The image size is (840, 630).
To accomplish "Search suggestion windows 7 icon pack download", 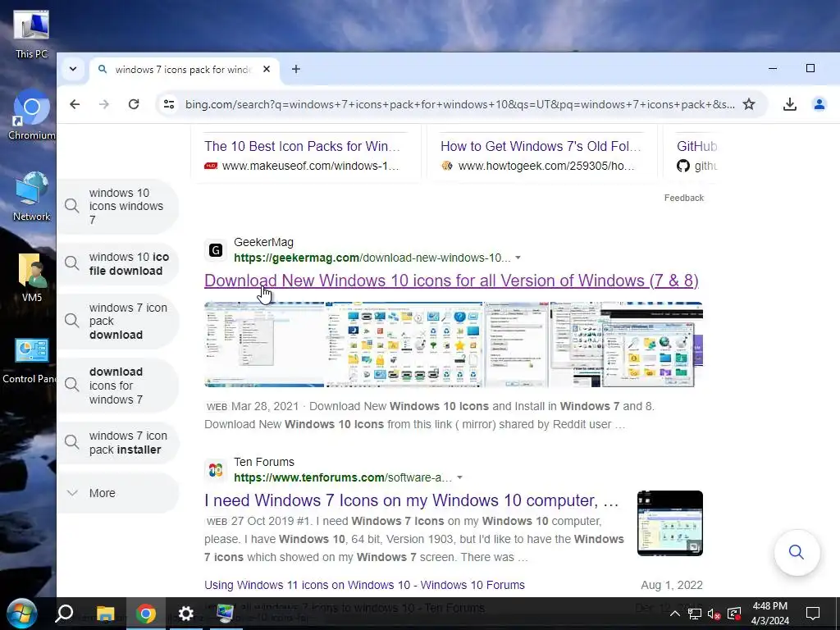I will point(118,321).
